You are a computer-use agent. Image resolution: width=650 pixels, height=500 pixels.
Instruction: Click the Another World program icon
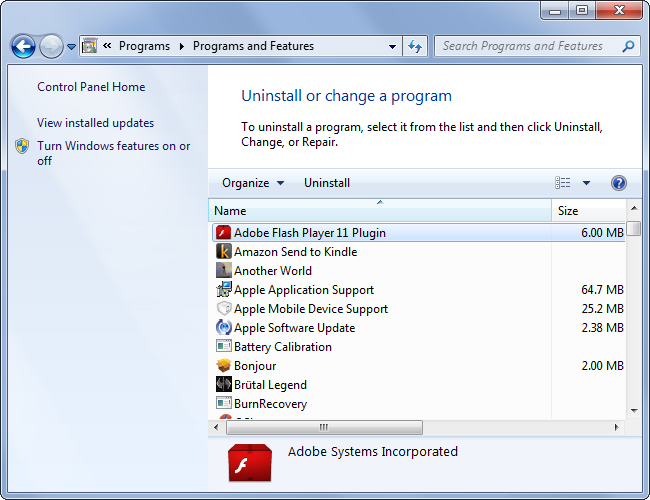tap(224, 271)
